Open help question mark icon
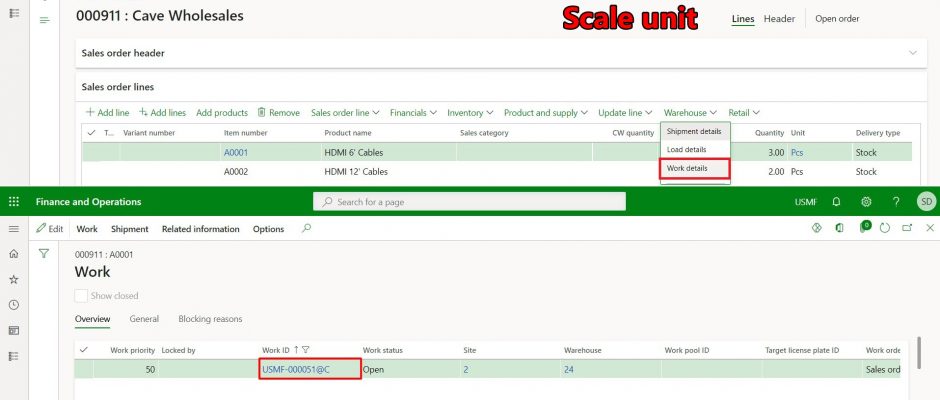This screenshot has width=940, height=400. coord(896,202)
